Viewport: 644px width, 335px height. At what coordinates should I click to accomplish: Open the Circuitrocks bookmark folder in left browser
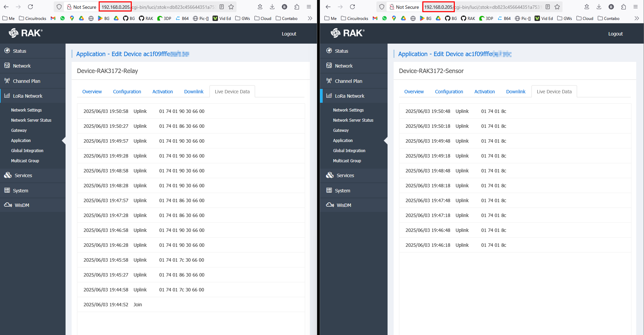33,18
